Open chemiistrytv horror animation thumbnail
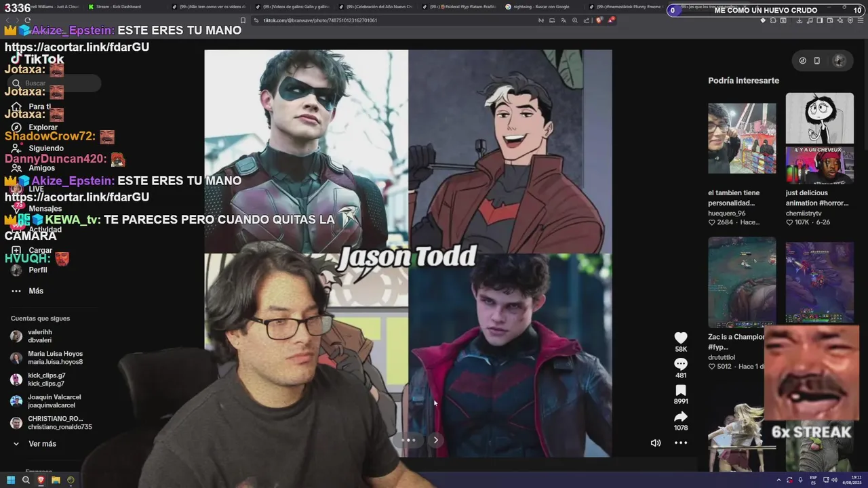 coord(819,138)
